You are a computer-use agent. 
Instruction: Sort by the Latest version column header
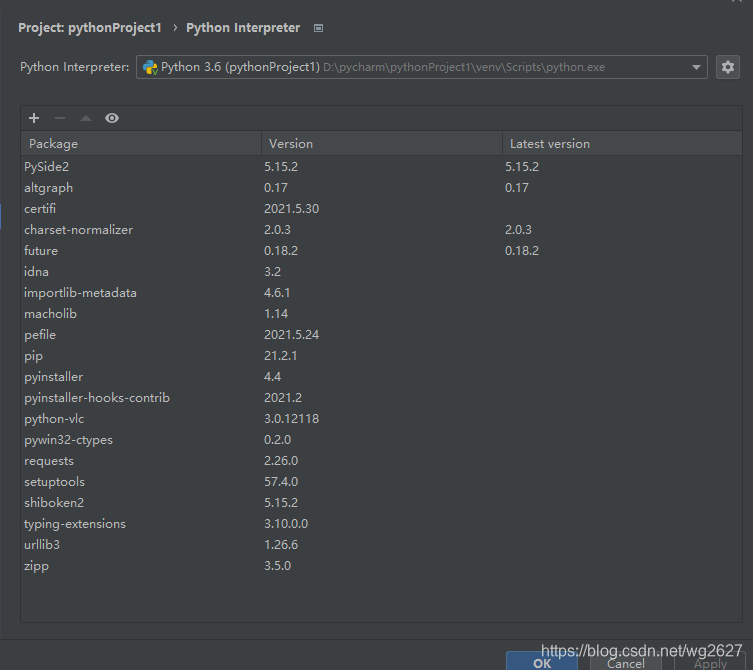pos(622,144)
